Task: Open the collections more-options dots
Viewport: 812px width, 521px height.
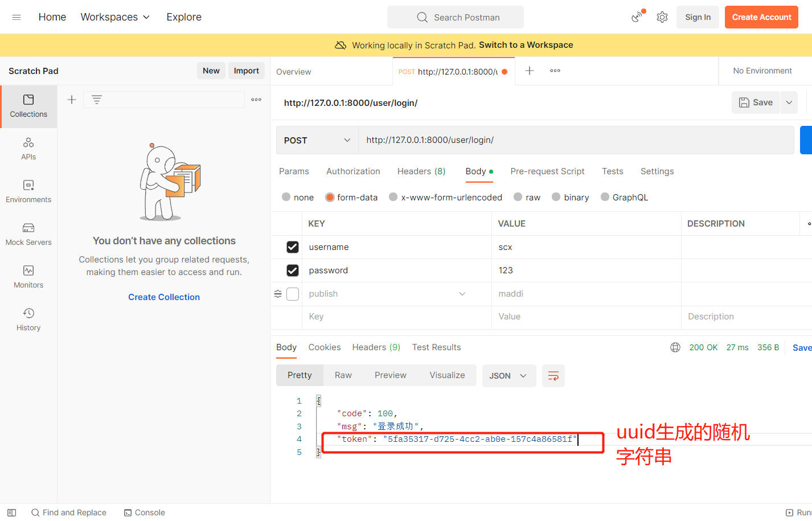Action: click(256, 100)
